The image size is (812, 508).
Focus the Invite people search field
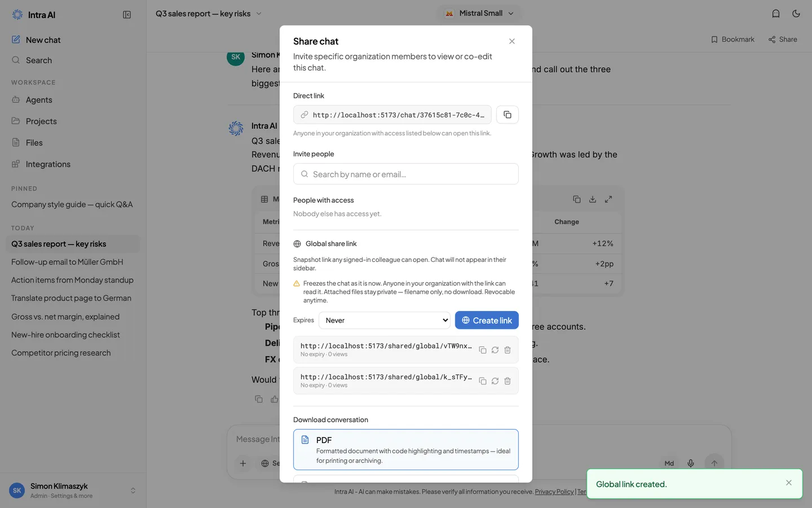coord(406,174)
